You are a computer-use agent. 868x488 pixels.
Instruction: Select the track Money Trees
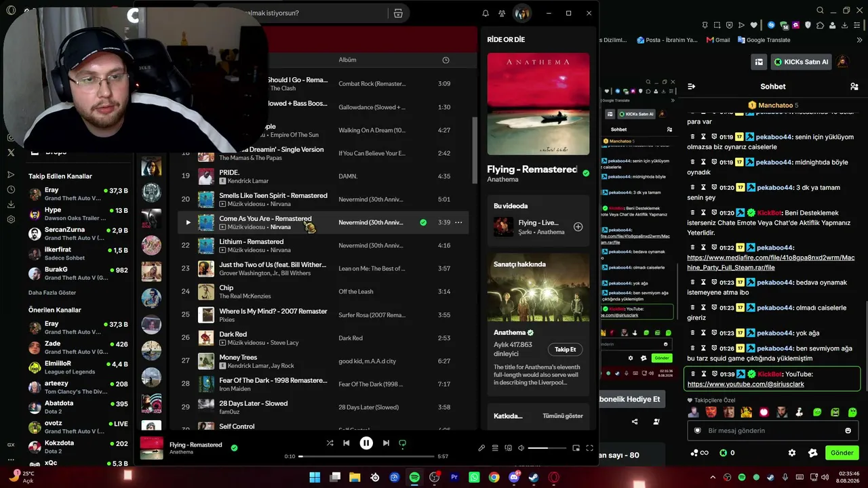(x=238, y=357)
